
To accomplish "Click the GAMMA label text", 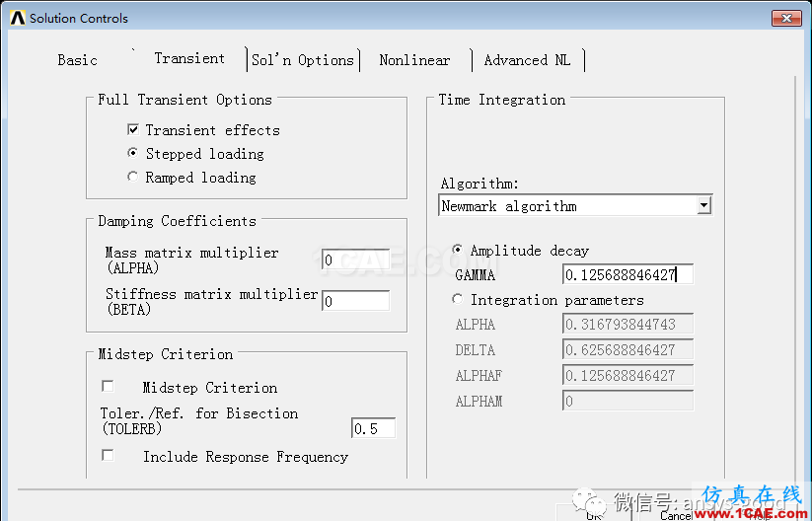I will (x=475, y=275).
